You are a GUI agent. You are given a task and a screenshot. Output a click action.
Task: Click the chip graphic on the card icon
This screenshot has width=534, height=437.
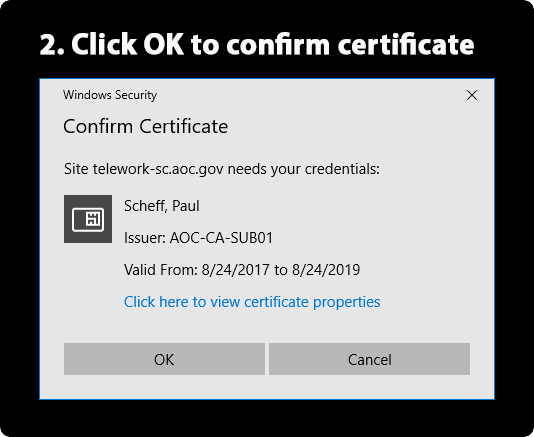pos(93,219)
